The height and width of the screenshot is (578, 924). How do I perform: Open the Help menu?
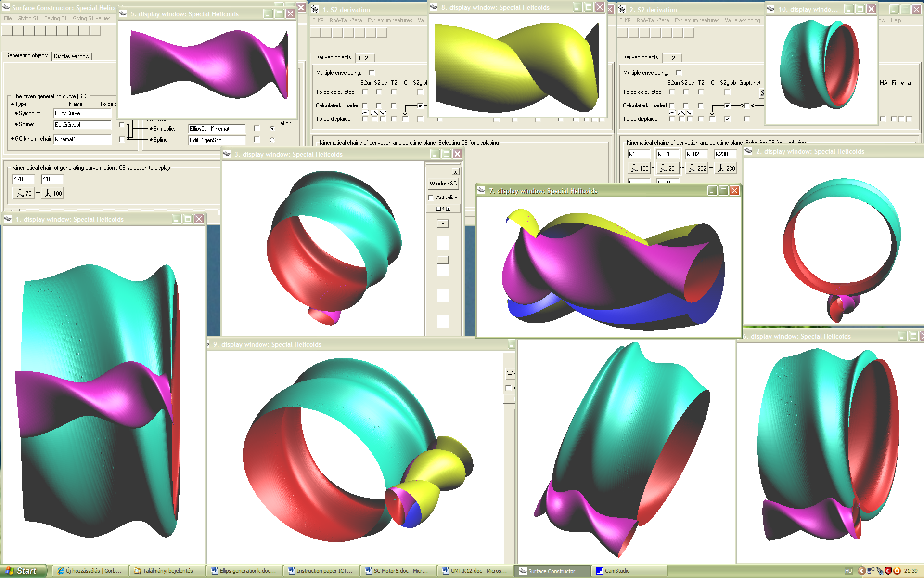(x=896, y=20)
